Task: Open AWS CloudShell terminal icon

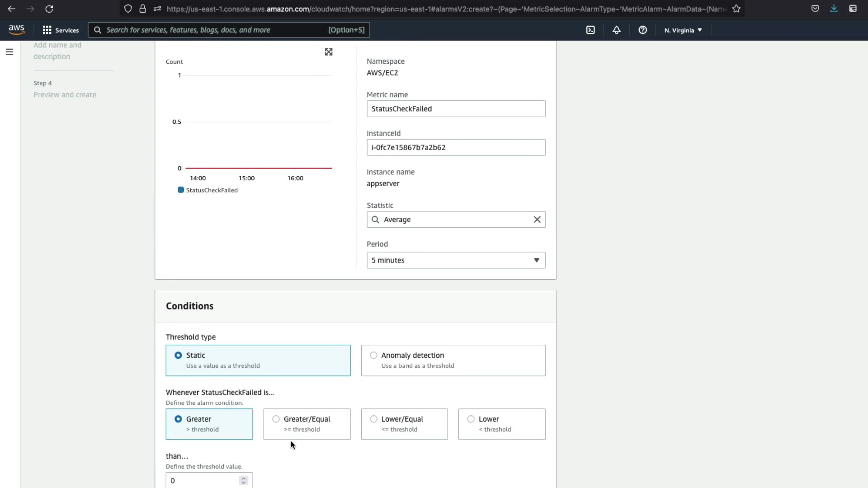Action: pyautogui.click(x=590, y=30)
